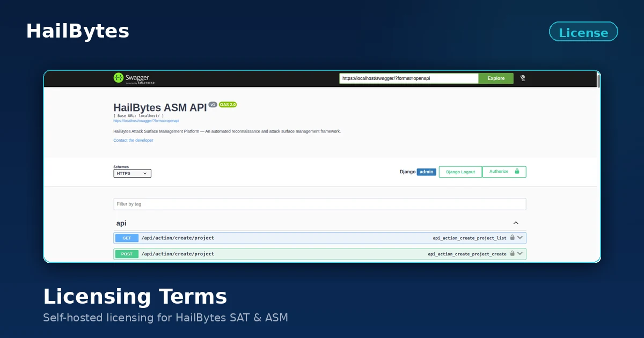Click the admin user badge
The height and width of the screenshot is (338, 644).
[427, 172]
